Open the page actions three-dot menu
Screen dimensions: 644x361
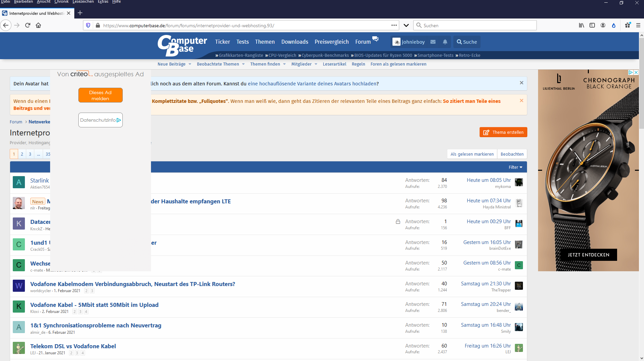click(x=394, y=25)
